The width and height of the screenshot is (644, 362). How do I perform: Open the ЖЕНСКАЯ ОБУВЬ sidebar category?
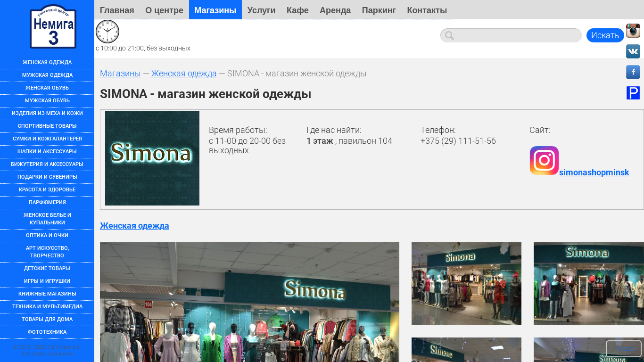point(47,88)
